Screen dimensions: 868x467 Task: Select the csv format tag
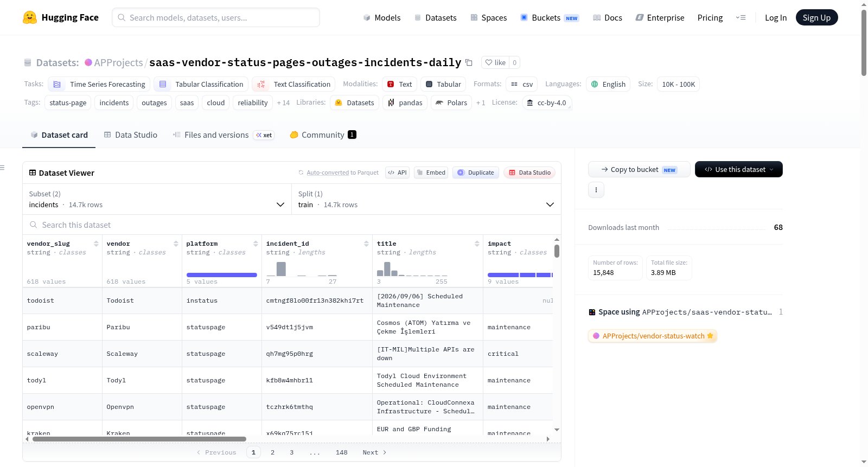tap(521, 84)
